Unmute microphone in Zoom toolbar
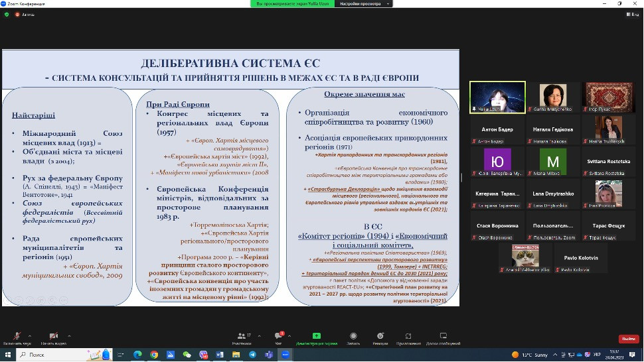The width and height of the screenshot is (644, 362). click(15, 337)
